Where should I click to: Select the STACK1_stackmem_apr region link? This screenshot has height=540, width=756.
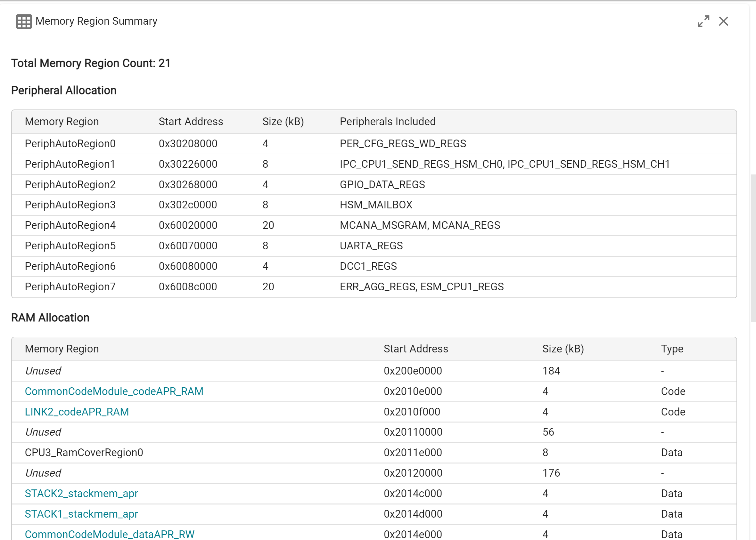(x=81, y=514)
